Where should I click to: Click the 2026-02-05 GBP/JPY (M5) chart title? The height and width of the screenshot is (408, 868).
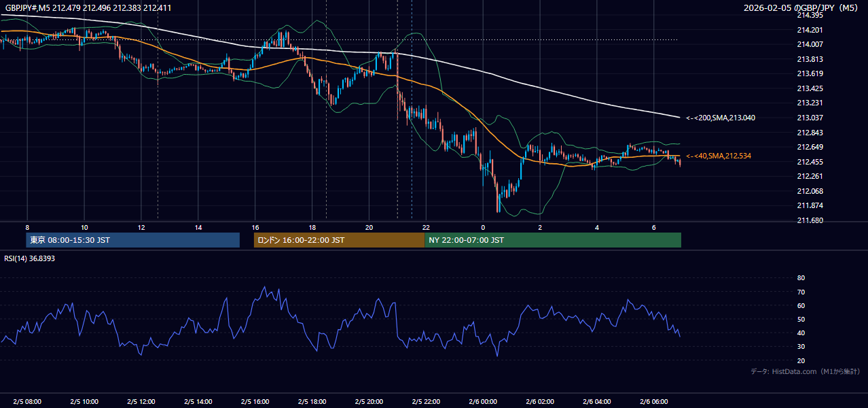(x=801, y=8)
